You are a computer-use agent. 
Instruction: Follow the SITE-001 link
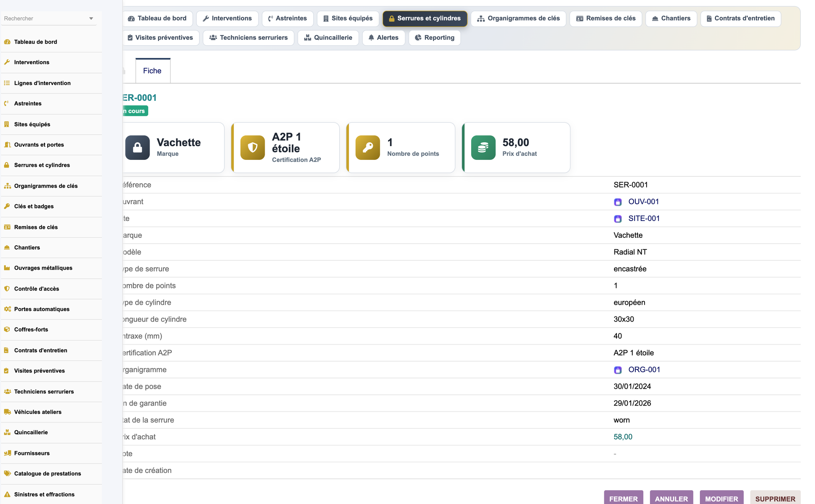pyautogui.click(x=644, y=219)
